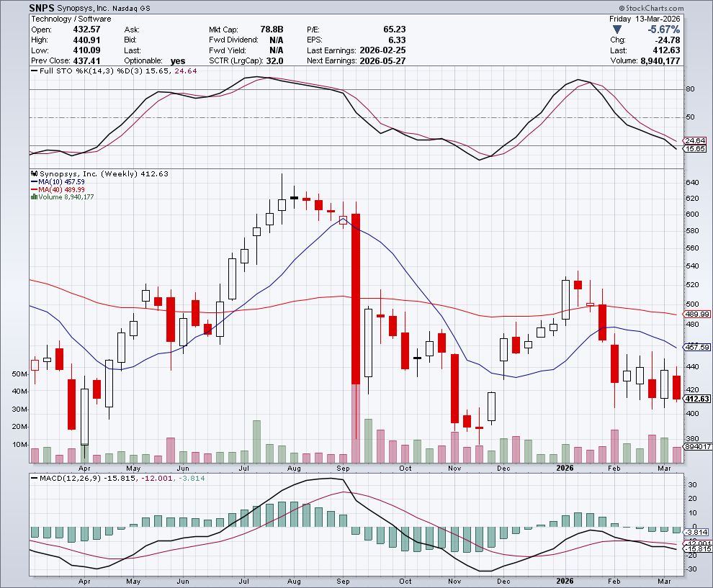Viewport: 713px width, 588px height.
Task: Click the 640 price axis label
Action: point(692,183)
